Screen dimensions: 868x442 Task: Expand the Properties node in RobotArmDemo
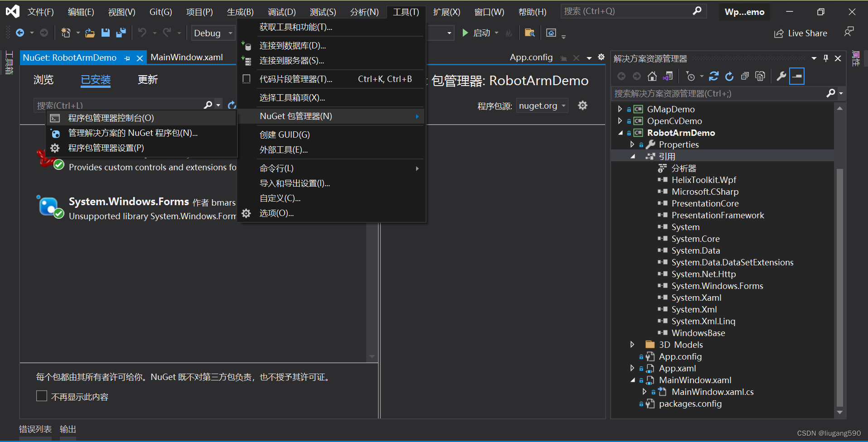click(632, 144)
